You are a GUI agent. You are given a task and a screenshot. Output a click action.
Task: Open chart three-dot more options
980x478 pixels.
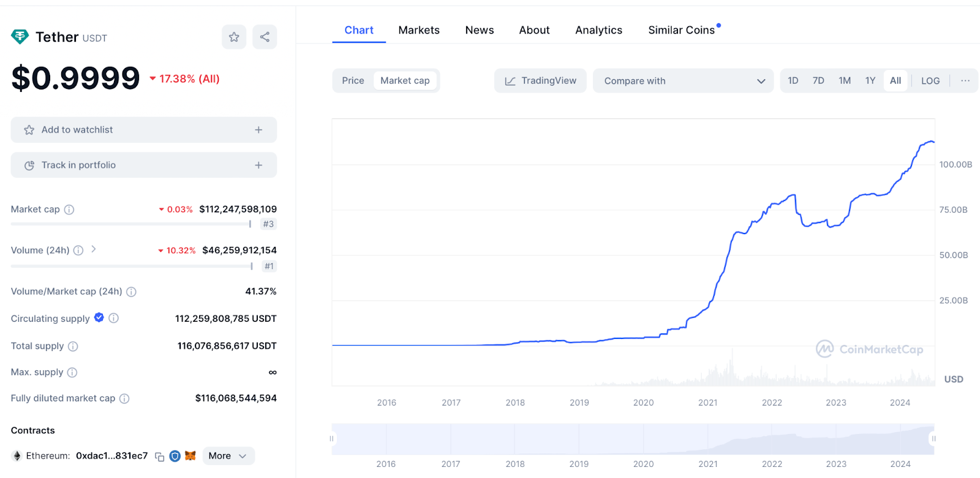[965, 80]
